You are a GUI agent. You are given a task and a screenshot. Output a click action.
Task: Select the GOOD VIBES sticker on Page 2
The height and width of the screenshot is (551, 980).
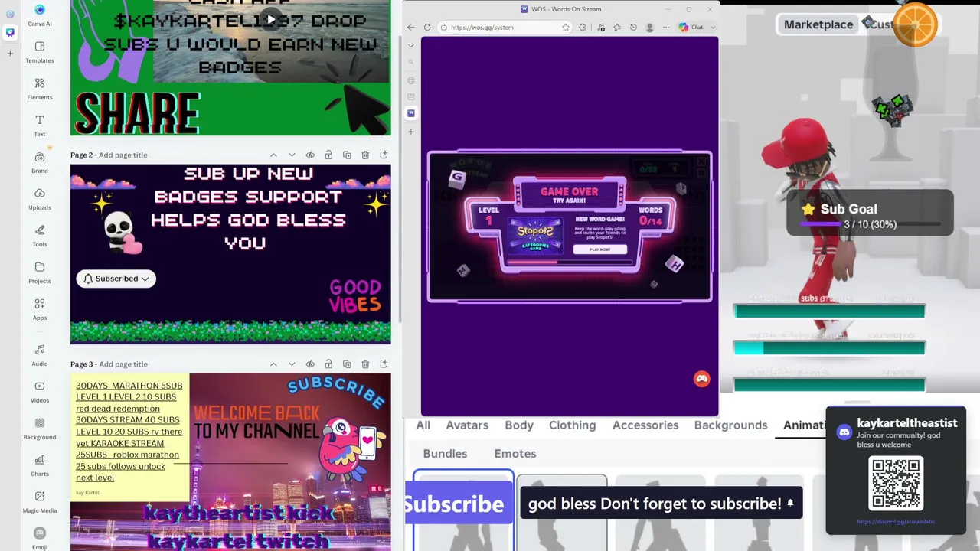(x=354, y=296)
